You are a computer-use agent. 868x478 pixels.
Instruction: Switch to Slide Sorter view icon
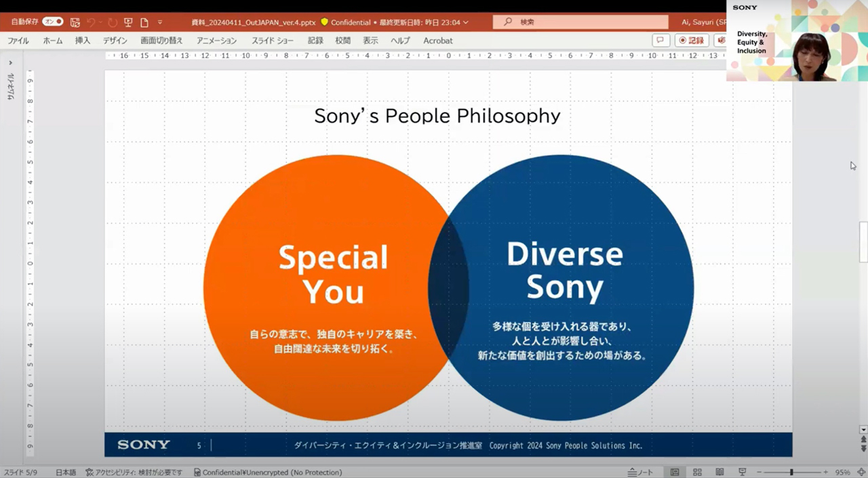(697, 472)
